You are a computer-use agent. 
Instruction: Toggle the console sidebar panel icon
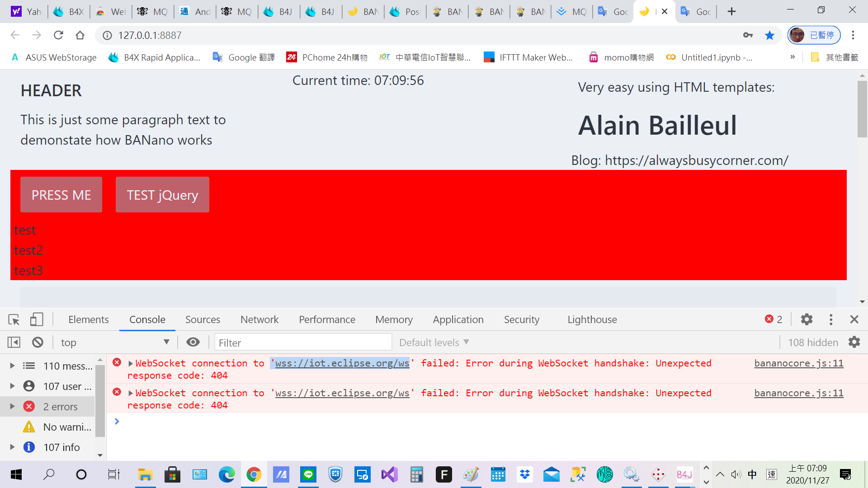click(x=14, y=343)
